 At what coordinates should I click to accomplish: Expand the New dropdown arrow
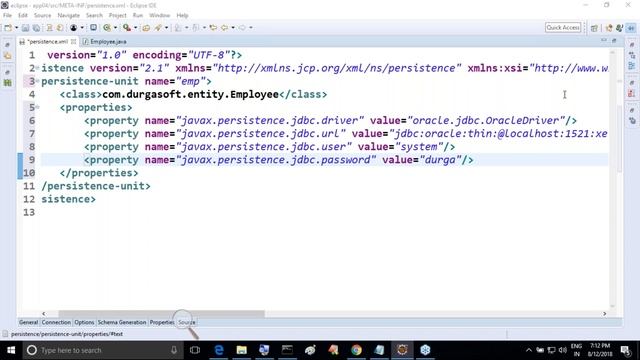(x=16, y=28)
